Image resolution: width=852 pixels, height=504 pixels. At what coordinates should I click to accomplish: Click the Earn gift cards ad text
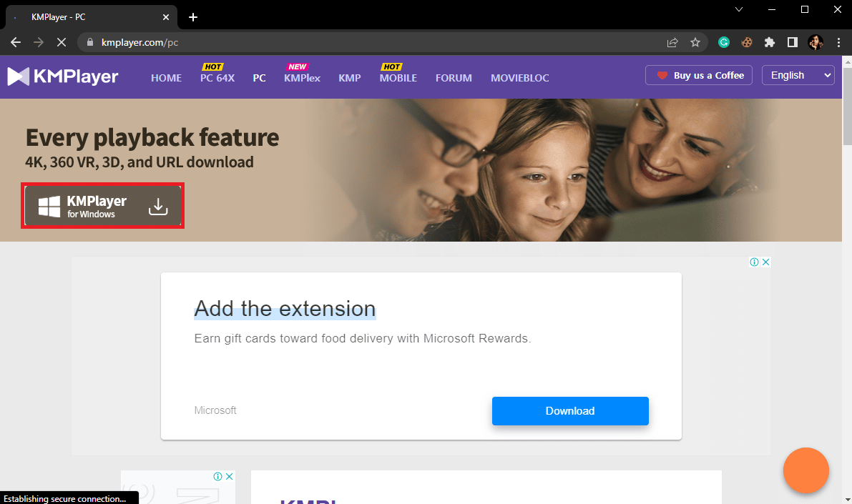363,338
